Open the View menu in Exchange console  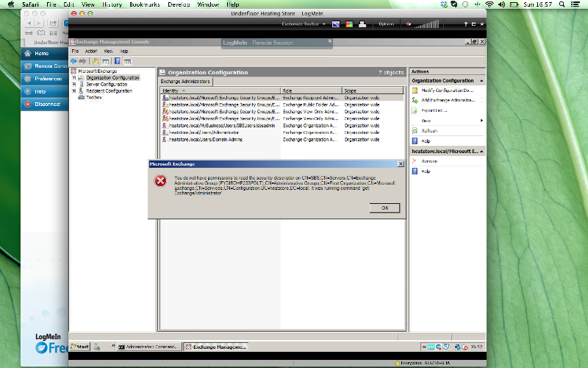click(x=108, y=51)
